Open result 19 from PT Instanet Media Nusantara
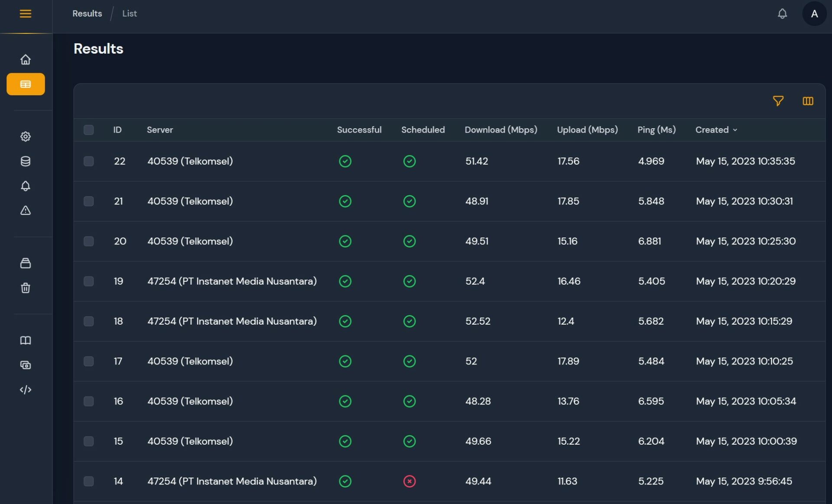The width and height of the screenshot is (832, 504). pyautogui.click(x=232, y=281)
